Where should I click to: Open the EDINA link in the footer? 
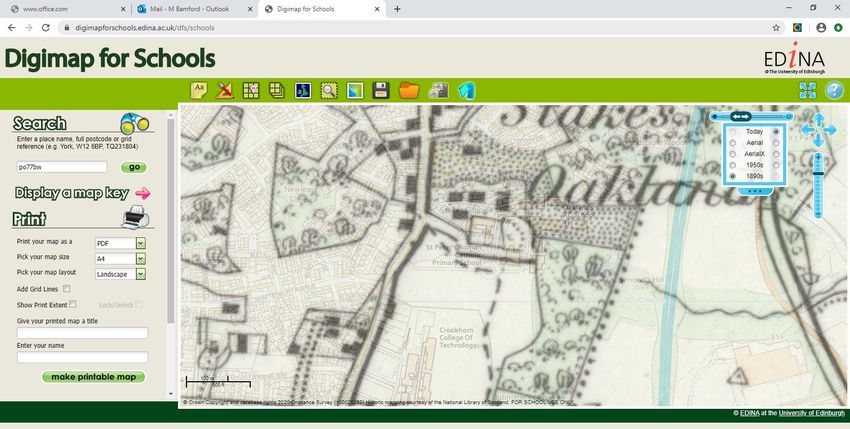click(749, 413)
